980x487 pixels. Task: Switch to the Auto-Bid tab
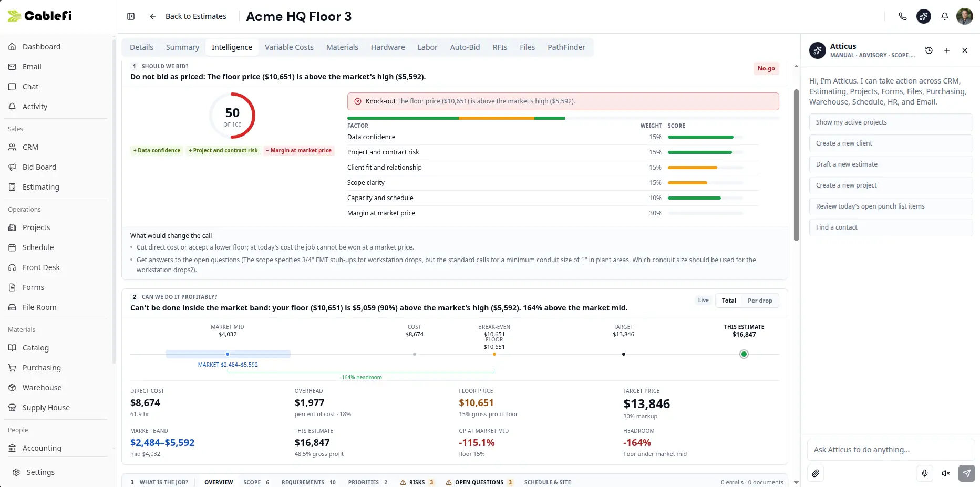[465, 47]
